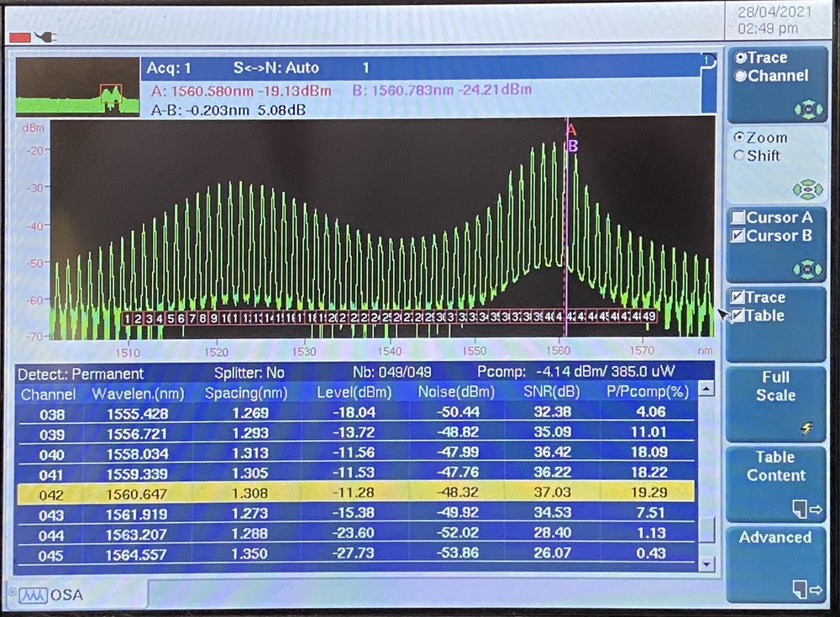Select channel 043 row

click(x=356, y=514)
